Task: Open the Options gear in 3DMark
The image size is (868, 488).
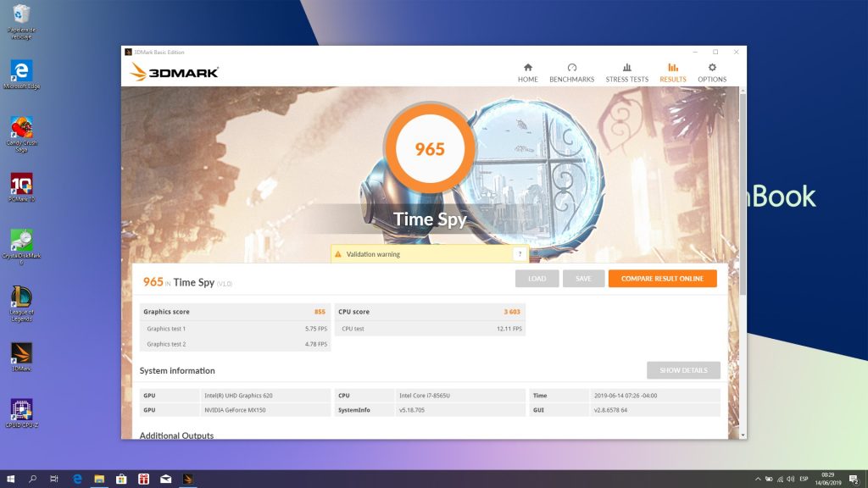Action: [711, 73]
